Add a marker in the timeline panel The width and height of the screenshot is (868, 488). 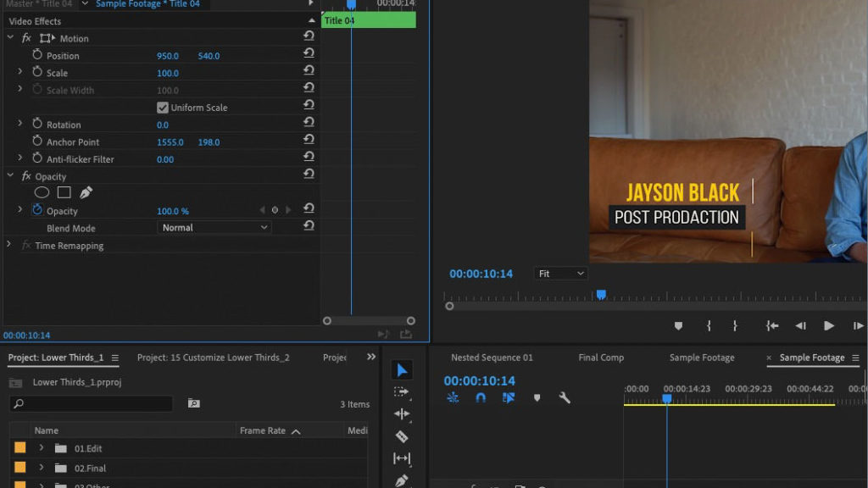coord(537,398)
